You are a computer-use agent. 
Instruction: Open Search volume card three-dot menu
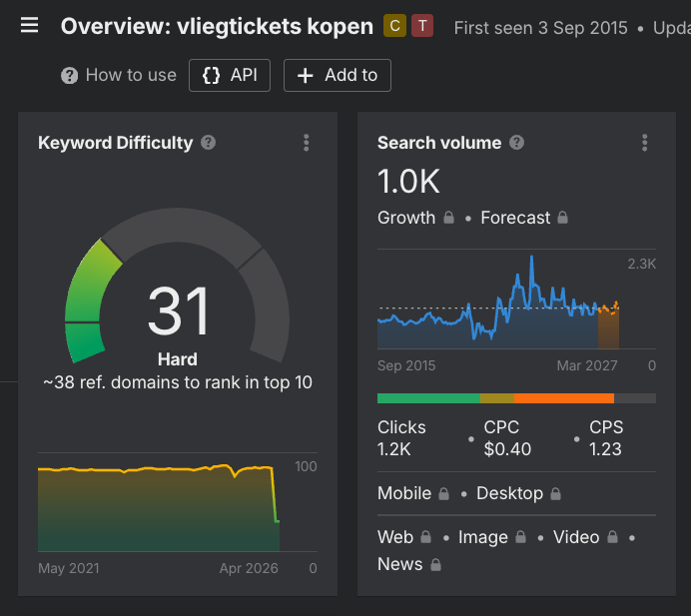click(x=644, y=143)
